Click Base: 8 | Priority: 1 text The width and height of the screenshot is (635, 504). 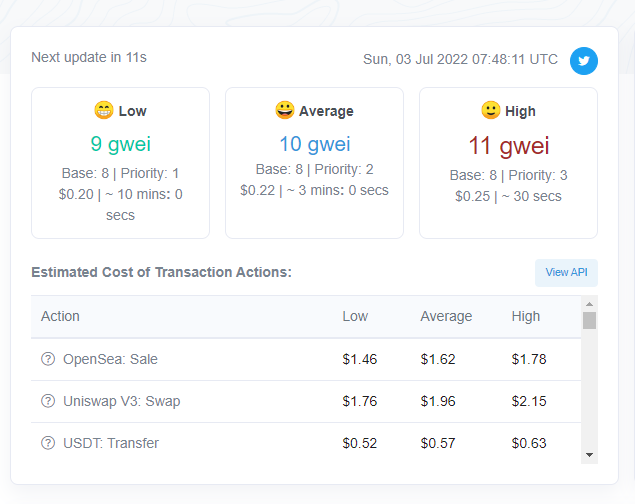coord(120,173)
